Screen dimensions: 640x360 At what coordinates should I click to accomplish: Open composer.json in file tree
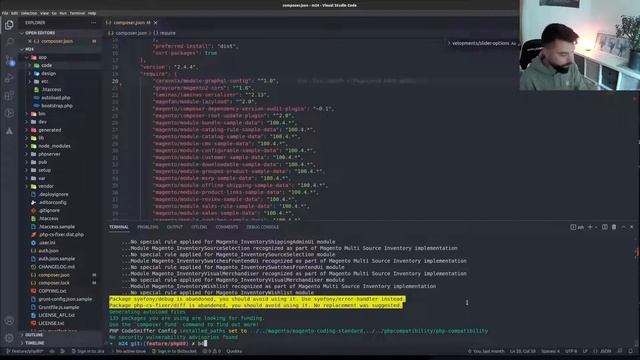tap(60, 275)
